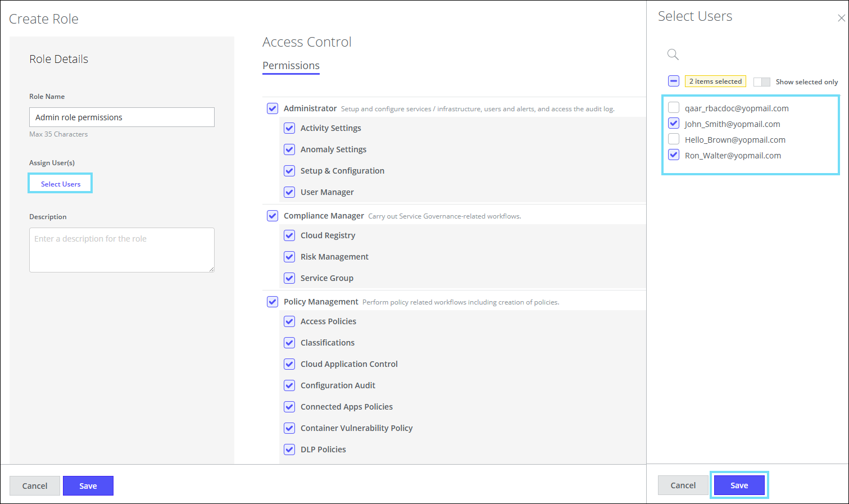Edit the Role Name field

point(122,117)
